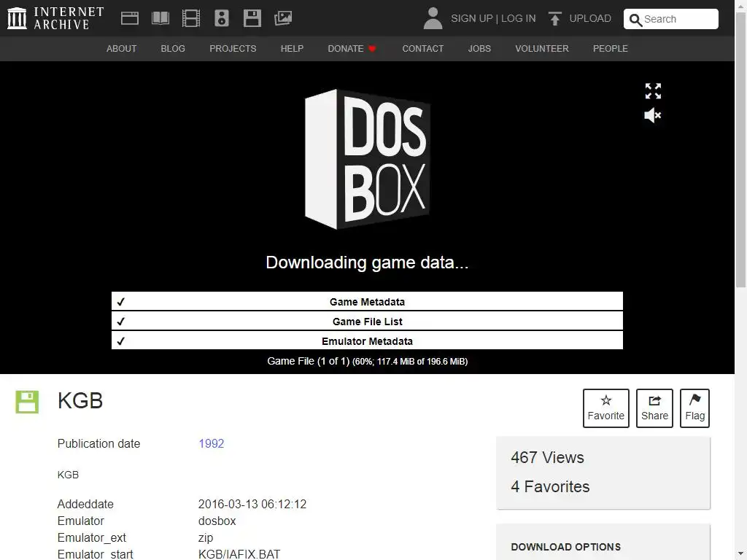Viewport: 747px width, 560px height.
Task: Open the PEOPLE menu item
Action: tap(611, 49)
